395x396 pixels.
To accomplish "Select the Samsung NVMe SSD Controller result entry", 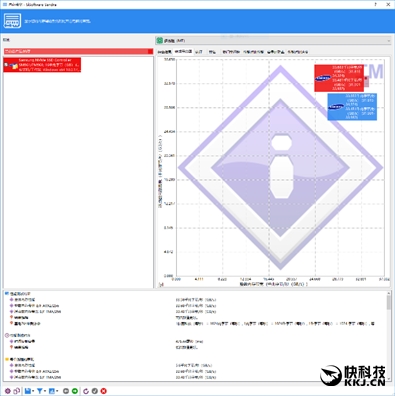I will click(x=42, y=65).
